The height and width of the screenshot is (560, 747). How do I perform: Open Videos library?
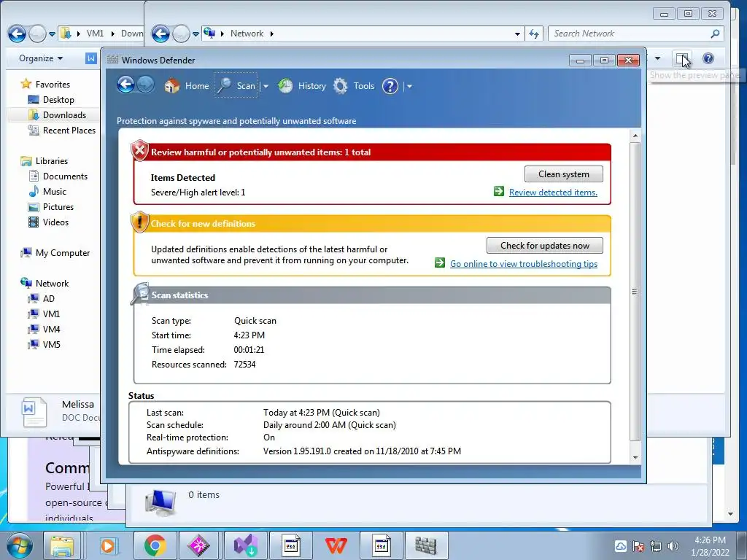(55, 222)
